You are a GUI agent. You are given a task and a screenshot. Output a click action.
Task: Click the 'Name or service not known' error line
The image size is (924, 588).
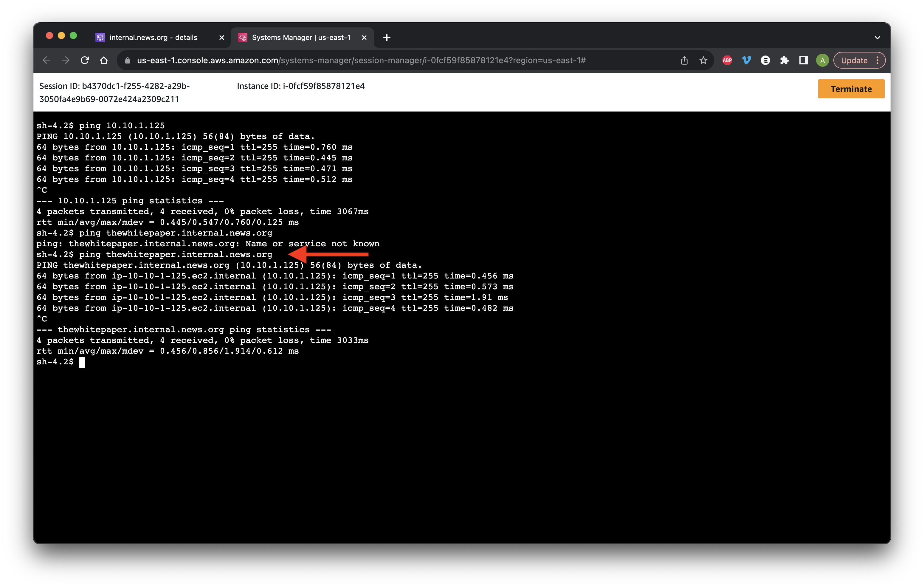click(x=207, y=244)
